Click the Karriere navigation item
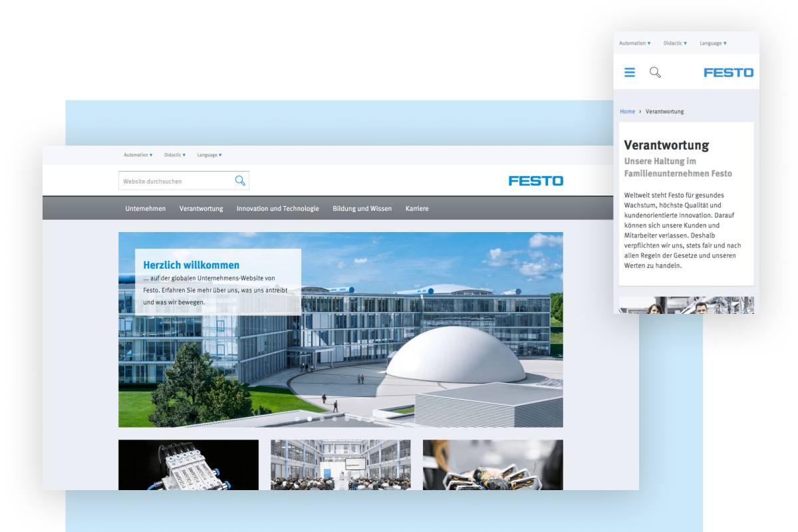798x532 pixels. point(417,209)
